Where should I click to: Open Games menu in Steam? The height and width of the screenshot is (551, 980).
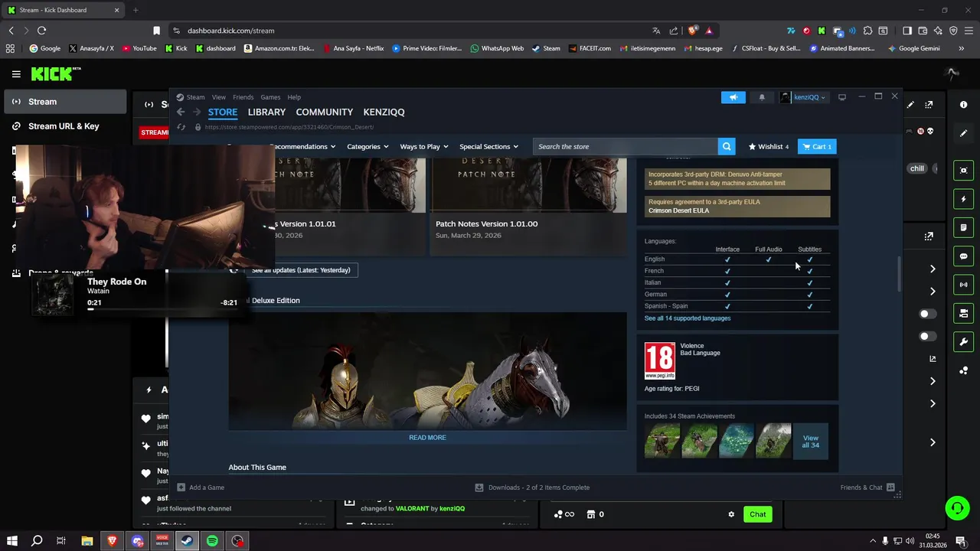(270, 97)
